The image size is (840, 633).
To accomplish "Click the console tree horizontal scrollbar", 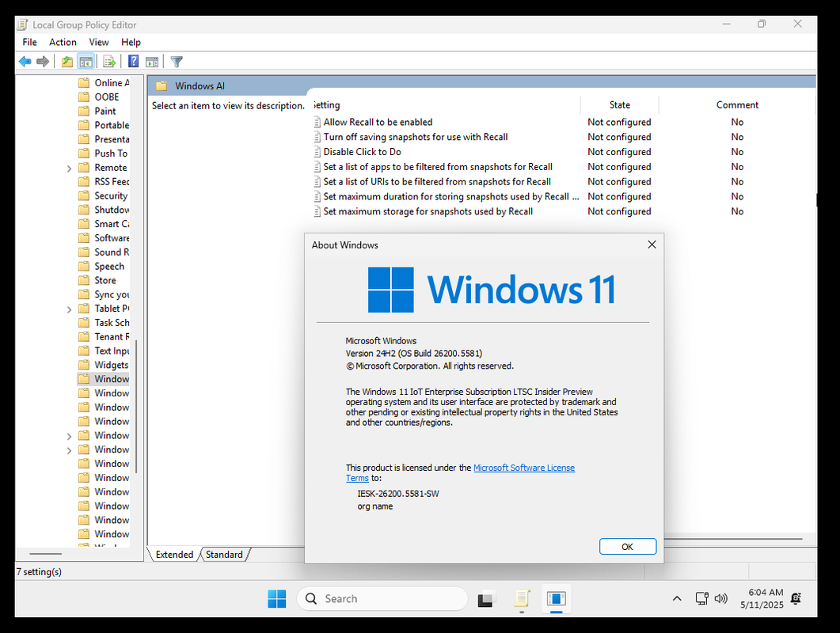I will pyautogui.click(x=46, y=553).
